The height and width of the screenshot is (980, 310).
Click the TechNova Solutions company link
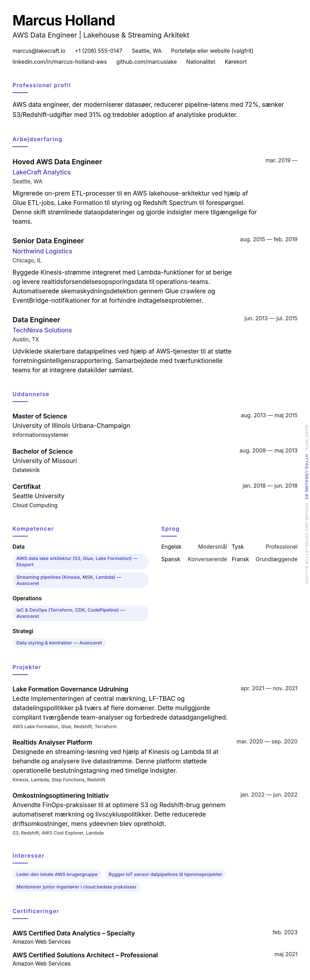coord(42,330)
